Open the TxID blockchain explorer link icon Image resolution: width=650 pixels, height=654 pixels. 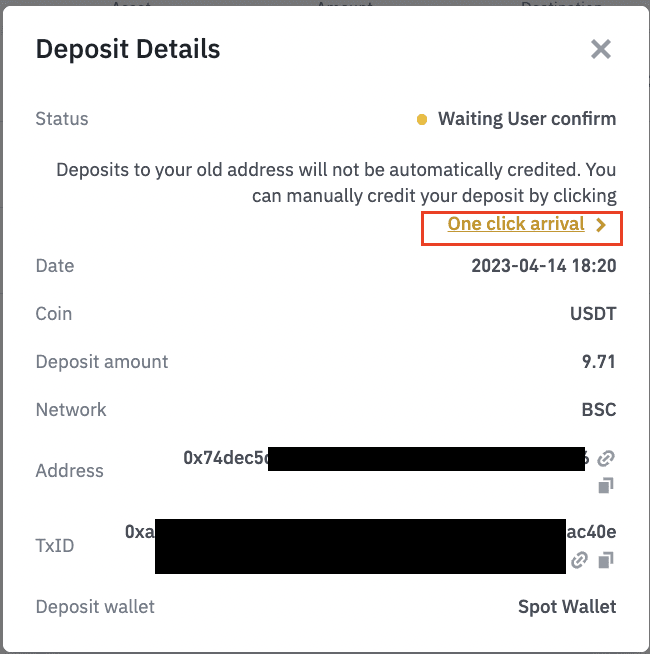pyautogui.click(x=579, y=561)
